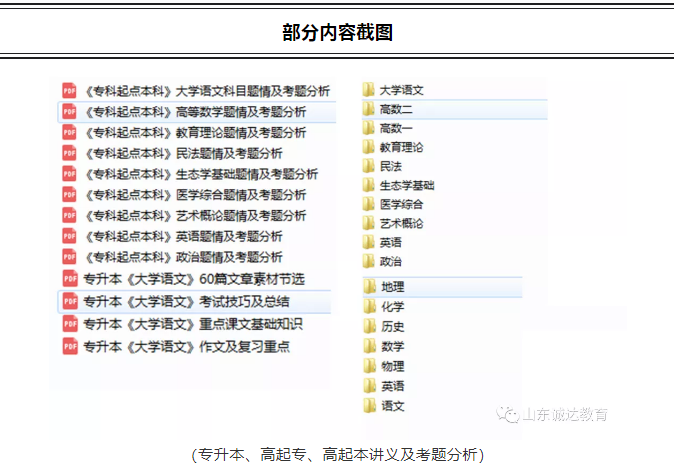Screen dimensions: 674x466
Task: Click PDF icon beside 生态学基础题情及考题分析
Action: 69,174
